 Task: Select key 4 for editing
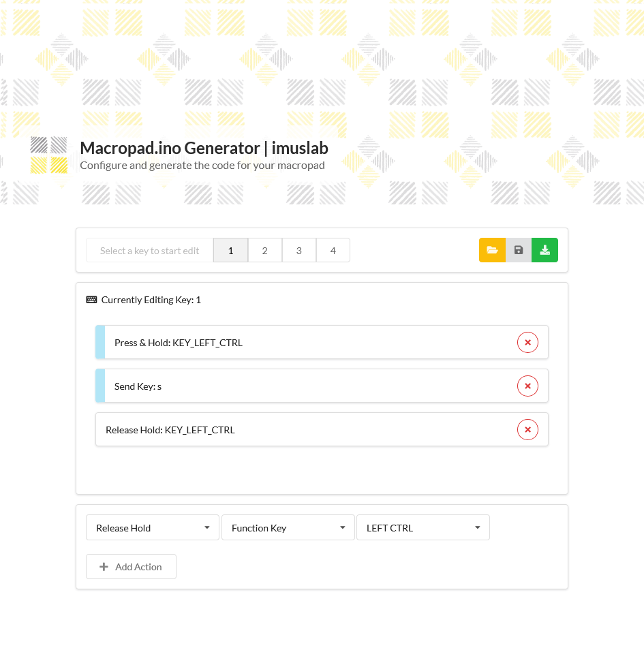pyautogui.click(x=333, y=250)
